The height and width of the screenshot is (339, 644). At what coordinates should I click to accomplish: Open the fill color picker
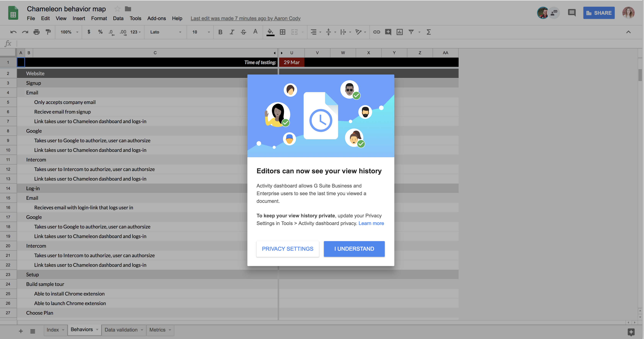[270, 32]
